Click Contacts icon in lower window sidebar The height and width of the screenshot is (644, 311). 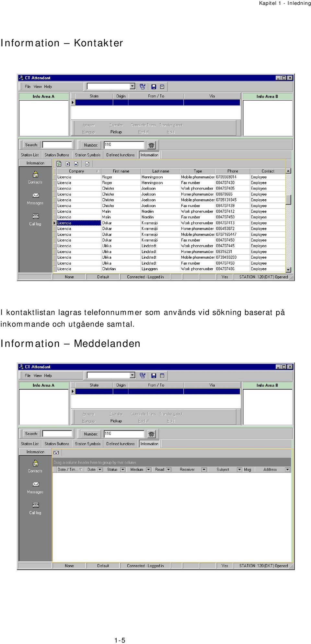36,463
